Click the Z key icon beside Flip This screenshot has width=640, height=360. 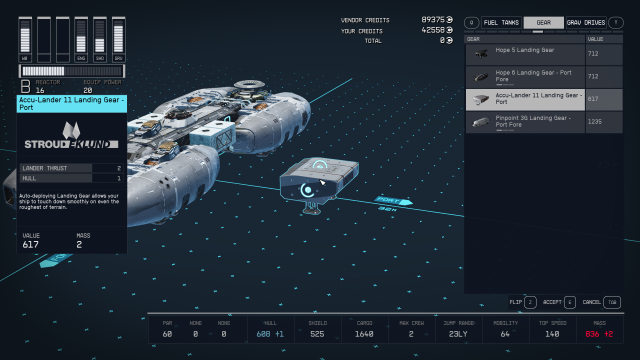tap(530, 302)
